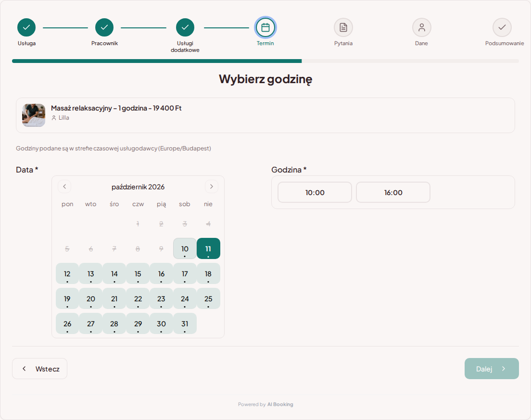Image resolution: width=531 pixels, height=420 pixels.
Task: Select day 22 in the calendar
Action: (x=138, y=299)
